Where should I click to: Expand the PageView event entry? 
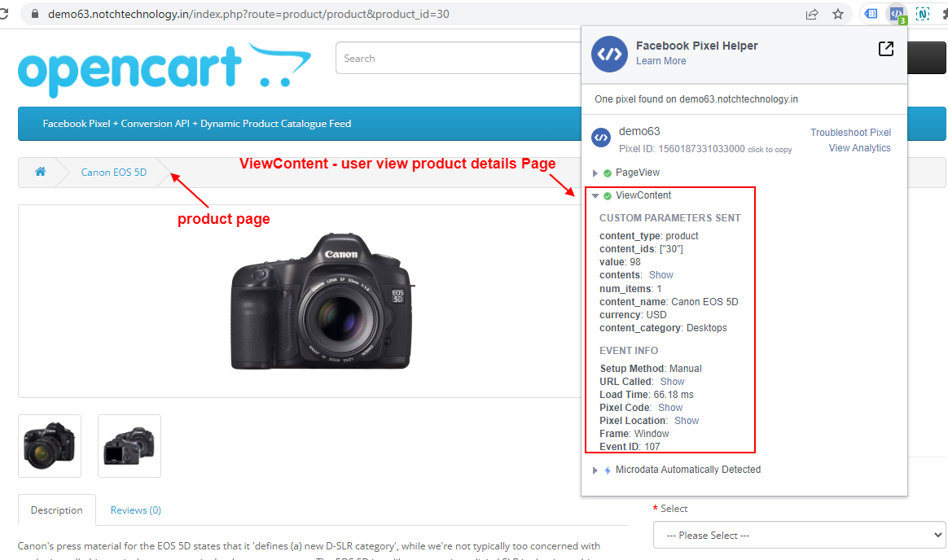click(595, 173)
